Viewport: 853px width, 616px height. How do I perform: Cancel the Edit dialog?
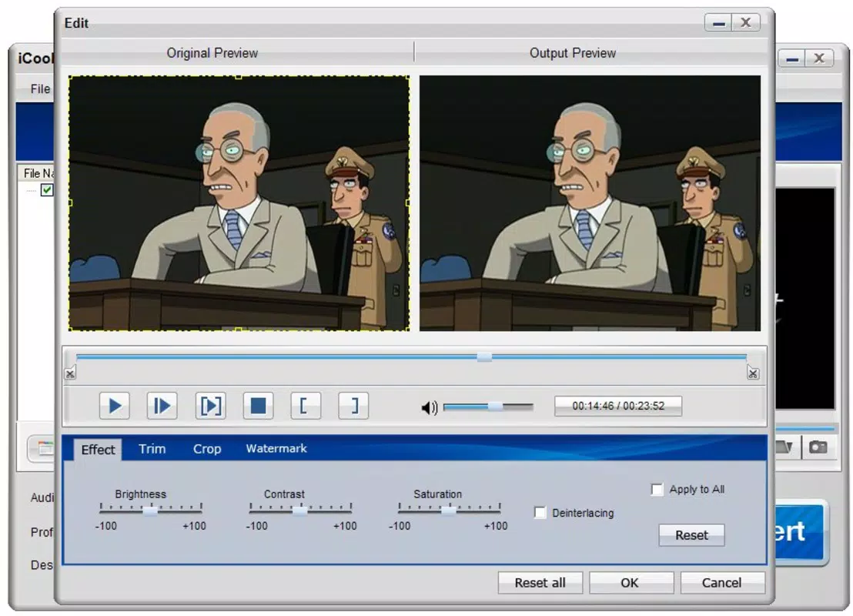[x=722, y=583]
